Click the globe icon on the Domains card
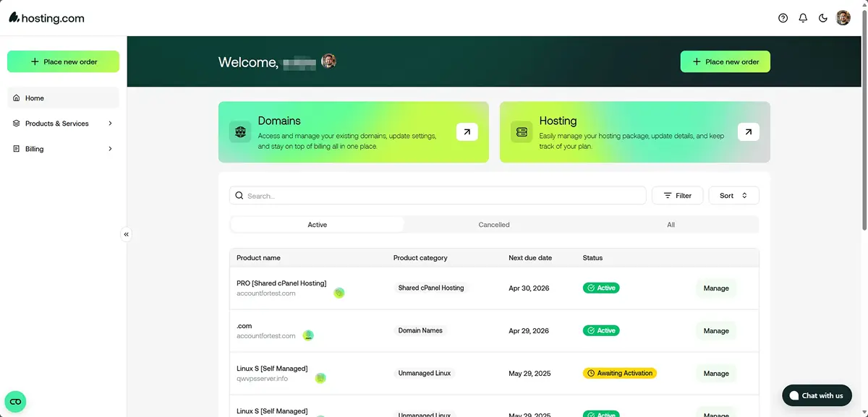 [240, 132]
